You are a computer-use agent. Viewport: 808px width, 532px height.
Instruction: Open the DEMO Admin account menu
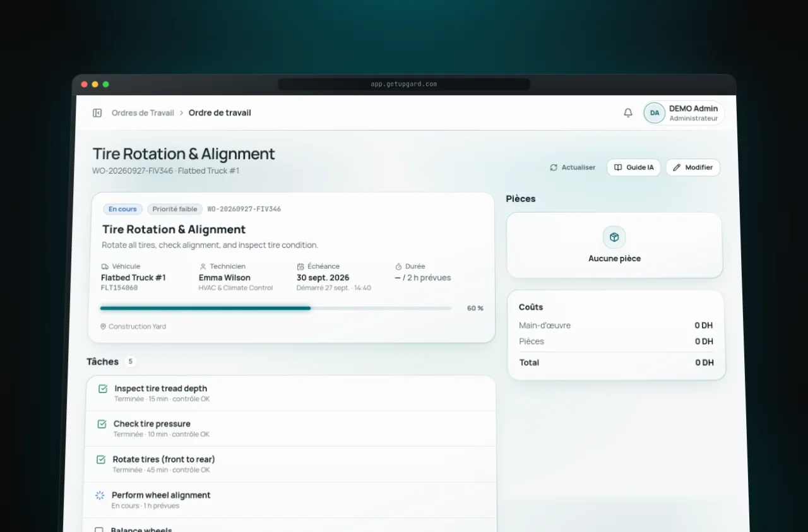(x=684, y=113)
